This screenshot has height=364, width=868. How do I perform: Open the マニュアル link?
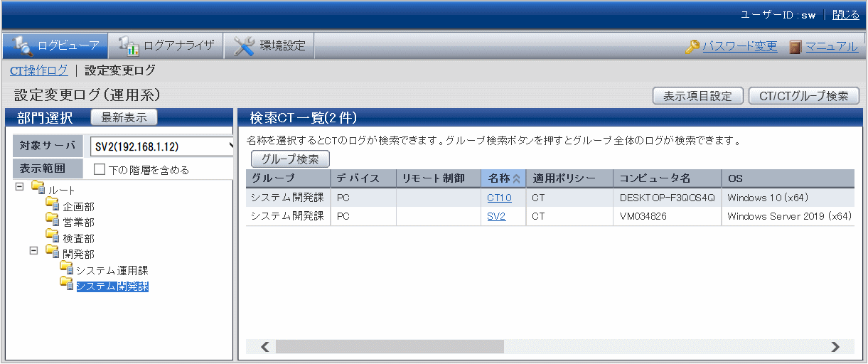coord(832,47)
